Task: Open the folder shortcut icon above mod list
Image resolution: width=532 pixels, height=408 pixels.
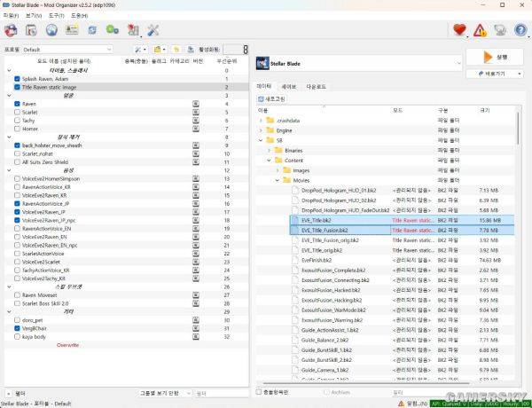Action: (158, 50)
